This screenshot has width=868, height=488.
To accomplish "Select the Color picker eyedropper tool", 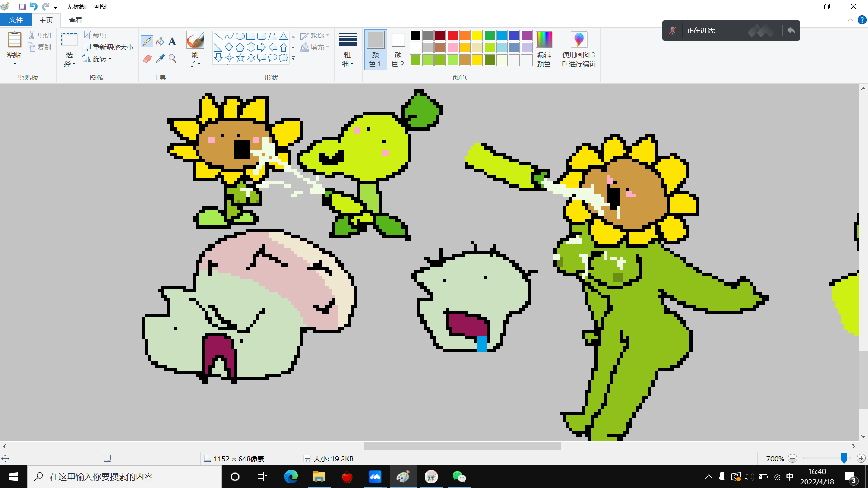I will pyautogui.click(x=160, y=58).
